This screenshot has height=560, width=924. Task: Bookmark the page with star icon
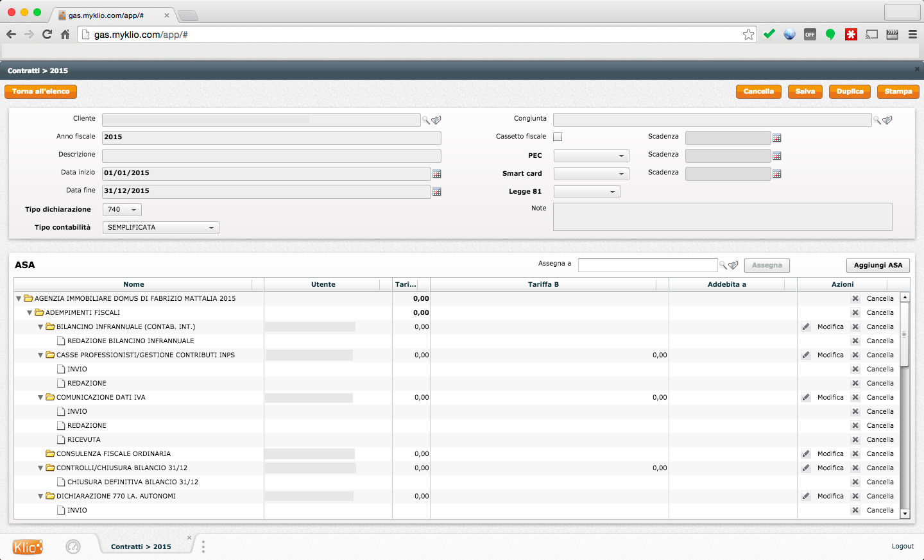click(748, 35)
